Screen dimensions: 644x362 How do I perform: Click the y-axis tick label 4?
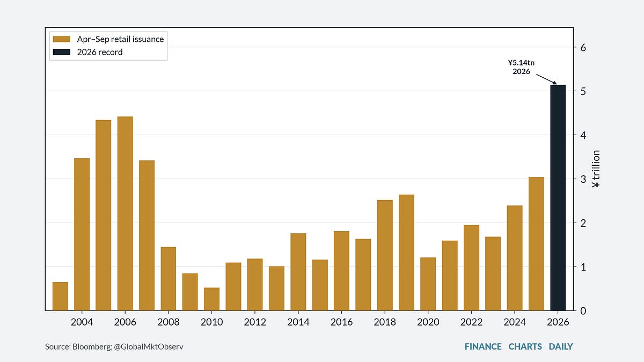coord(584,135)
